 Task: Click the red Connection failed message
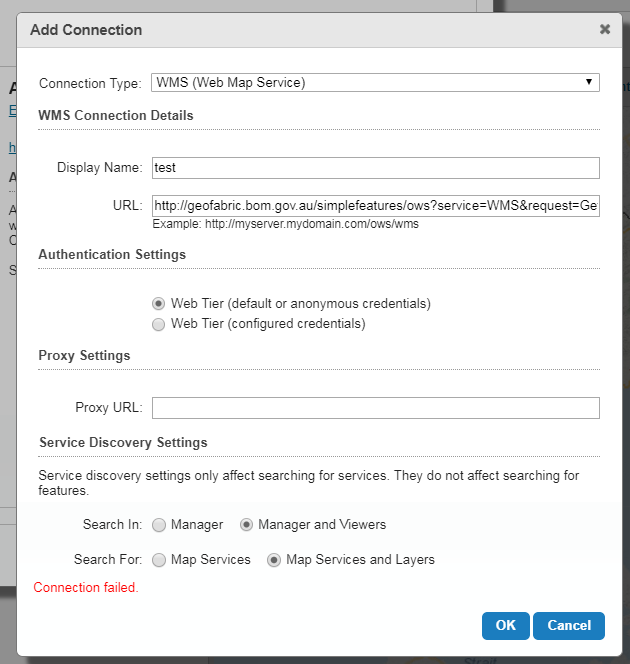86,587
